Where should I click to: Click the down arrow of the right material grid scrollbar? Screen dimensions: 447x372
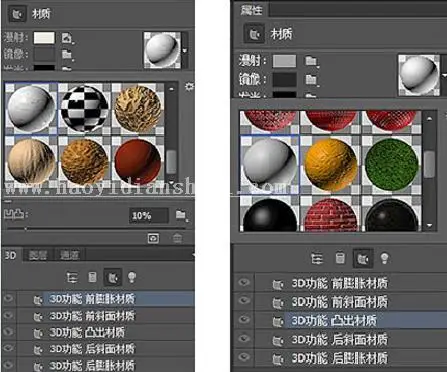click(x=429, y=226)
